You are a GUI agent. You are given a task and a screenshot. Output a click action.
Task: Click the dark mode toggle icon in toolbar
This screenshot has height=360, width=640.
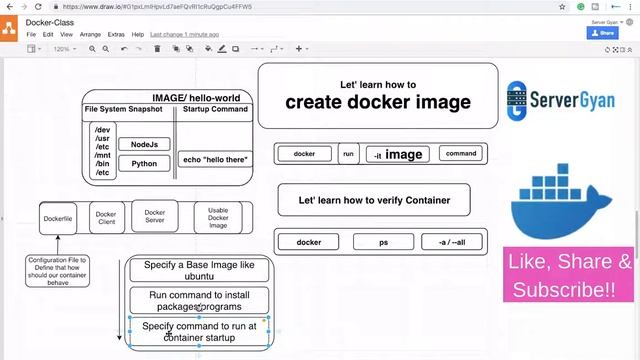coord(607,50)
